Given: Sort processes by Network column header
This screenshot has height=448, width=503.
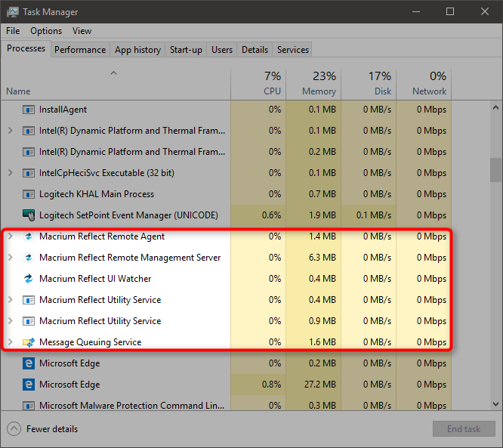Looking at the screenshot, I should [x=424, y=84].
